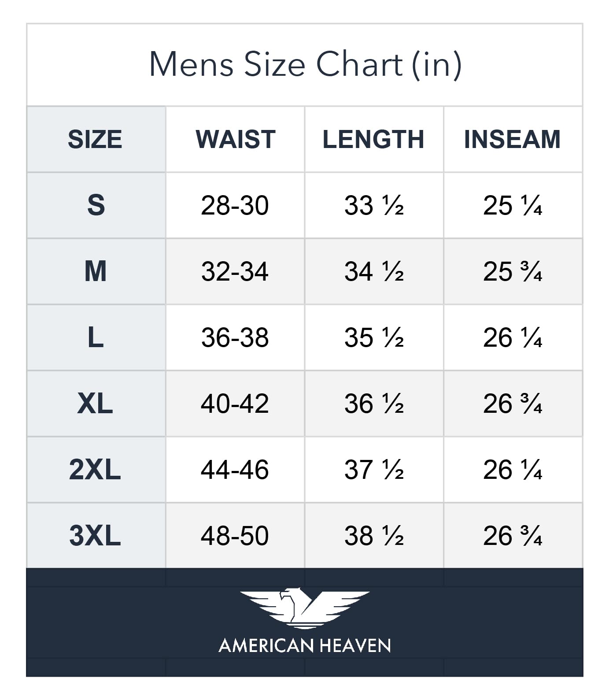The height and width of the screenshot is (700, 609).
Task: Click the L size row label
Action: coord(96,337)
